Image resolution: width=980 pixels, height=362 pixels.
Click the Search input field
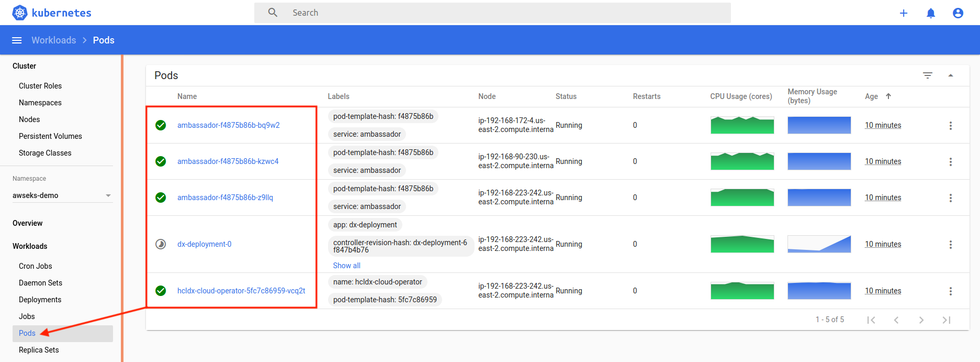[x=492, y=13]
